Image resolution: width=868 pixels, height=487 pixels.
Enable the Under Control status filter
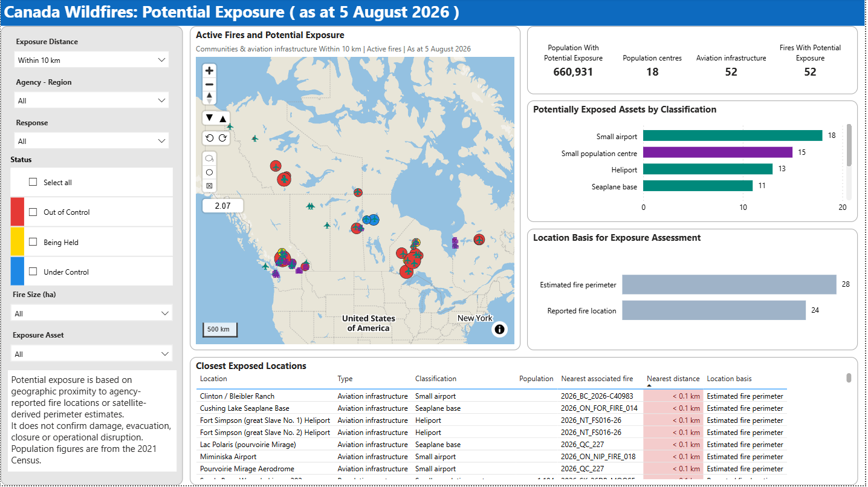(x=33, y=272)
